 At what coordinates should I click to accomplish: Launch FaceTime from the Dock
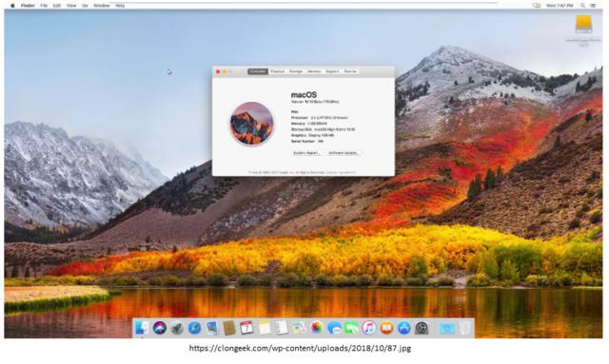[x=351, y=328]
